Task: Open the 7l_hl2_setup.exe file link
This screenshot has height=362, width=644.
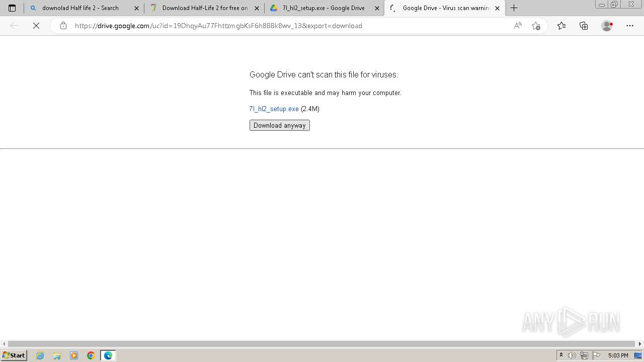Action: 274,109
